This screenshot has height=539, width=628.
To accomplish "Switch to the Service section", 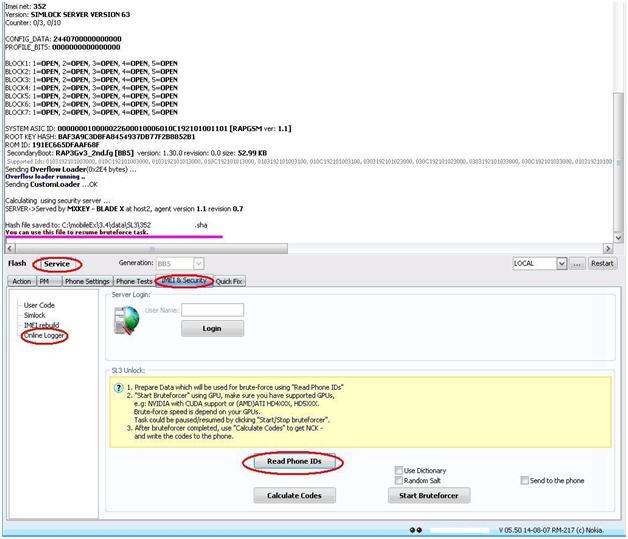I will click(57, 264).
